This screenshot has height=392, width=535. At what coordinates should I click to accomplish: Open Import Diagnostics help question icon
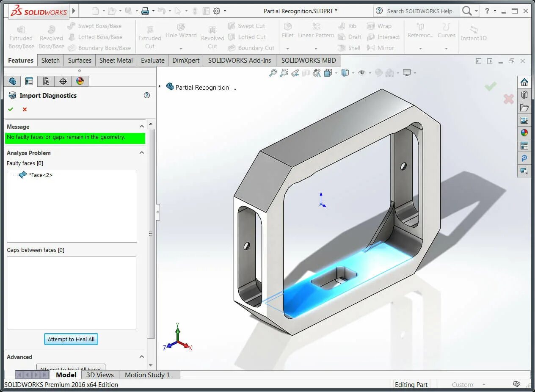click(x=147, y=95)
